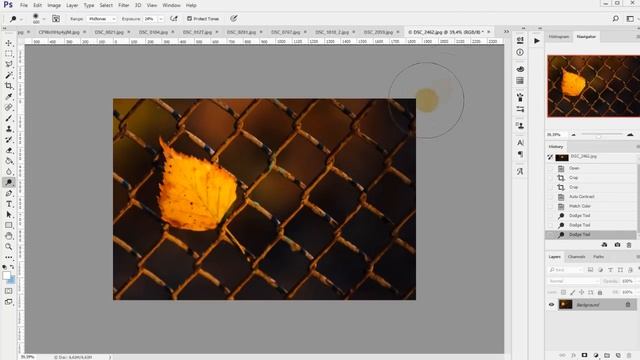Toggle the Protect Tones checkbox
Viewport: 640px width, 360px height.
click(x=189, y=19)
